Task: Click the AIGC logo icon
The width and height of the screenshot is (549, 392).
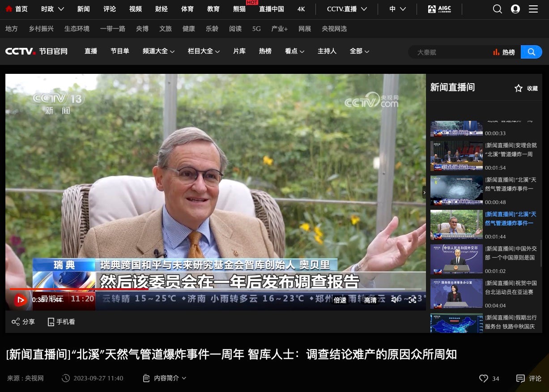Action: click(x=439, y=9)
